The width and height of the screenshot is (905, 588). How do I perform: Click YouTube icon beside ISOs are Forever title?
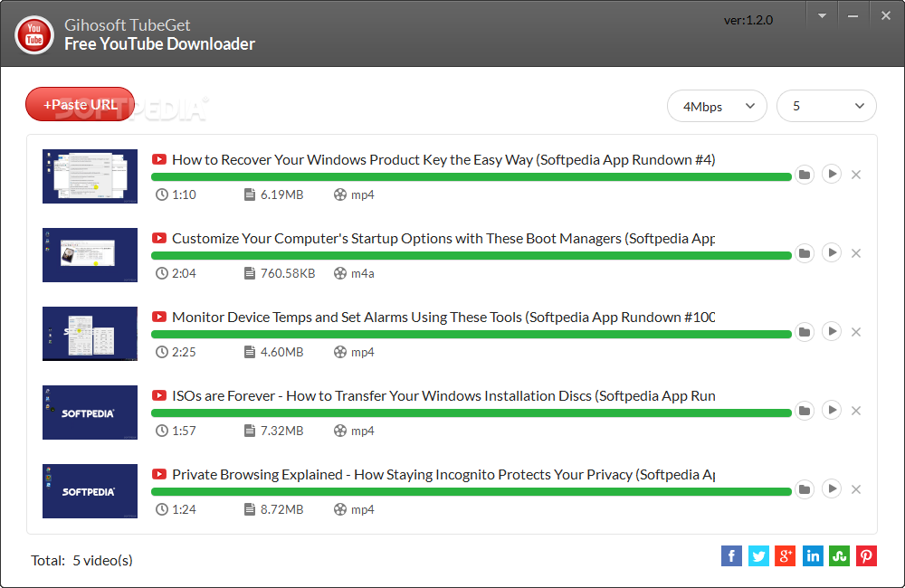[158, 395]
